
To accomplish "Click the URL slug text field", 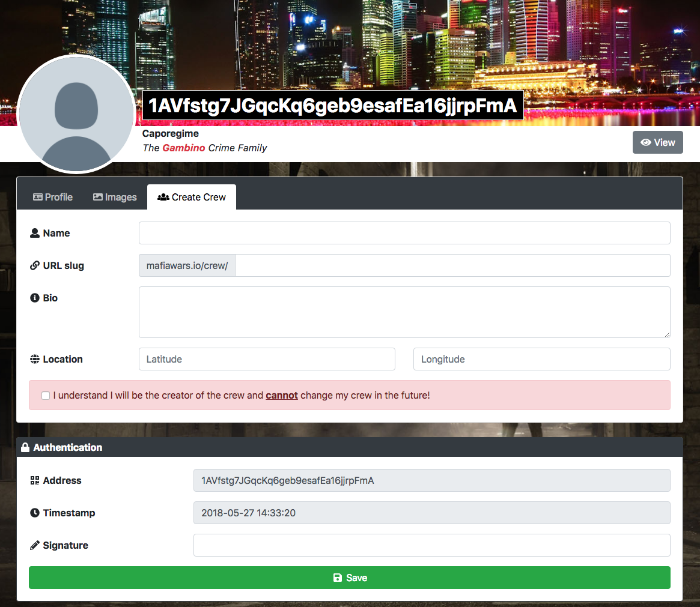I will tap(452, 265).
